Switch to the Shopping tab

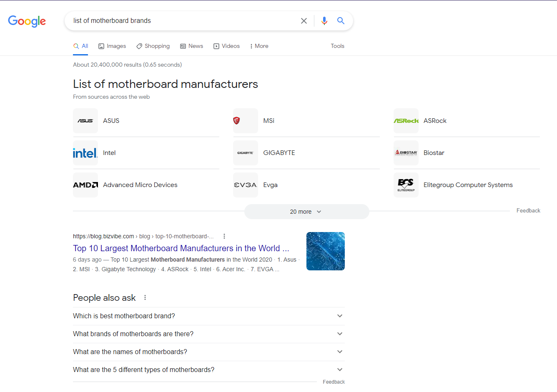coord(153,46)
